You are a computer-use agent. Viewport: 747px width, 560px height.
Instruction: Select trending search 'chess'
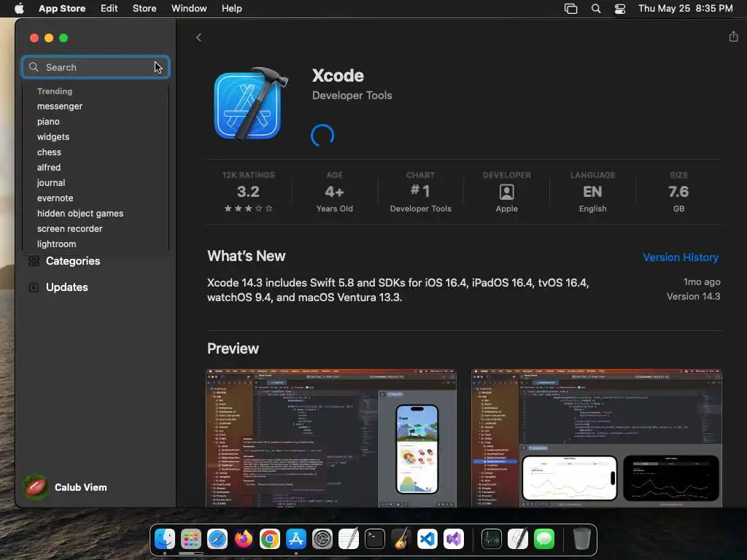[x=49, y=152]
